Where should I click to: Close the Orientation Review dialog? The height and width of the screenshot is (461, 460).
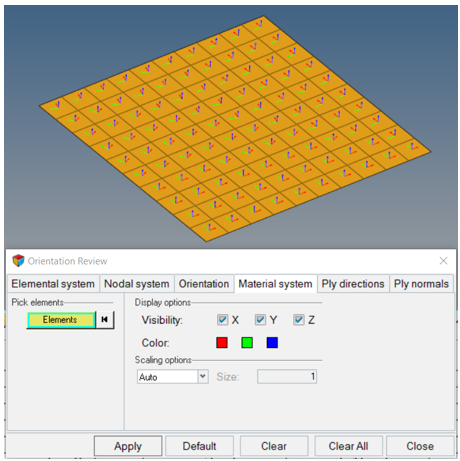pos(443,261)
